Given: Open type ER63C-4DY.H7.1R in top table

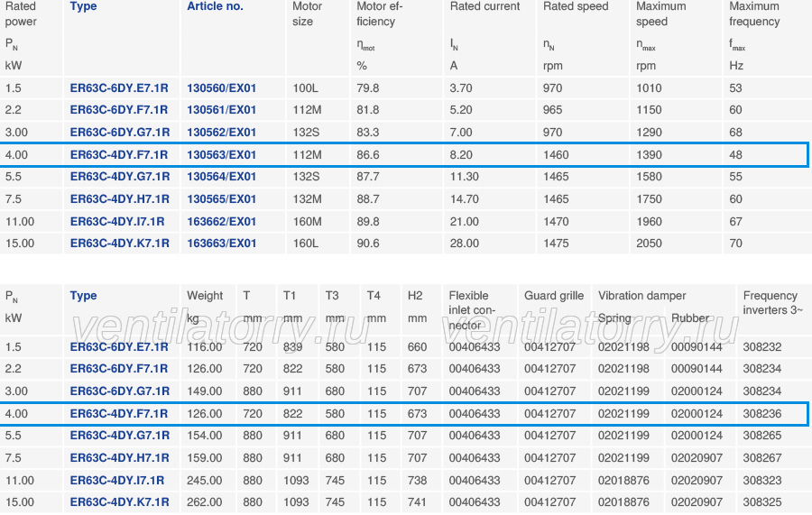Looking at the screenshot, I should (120, 198).
